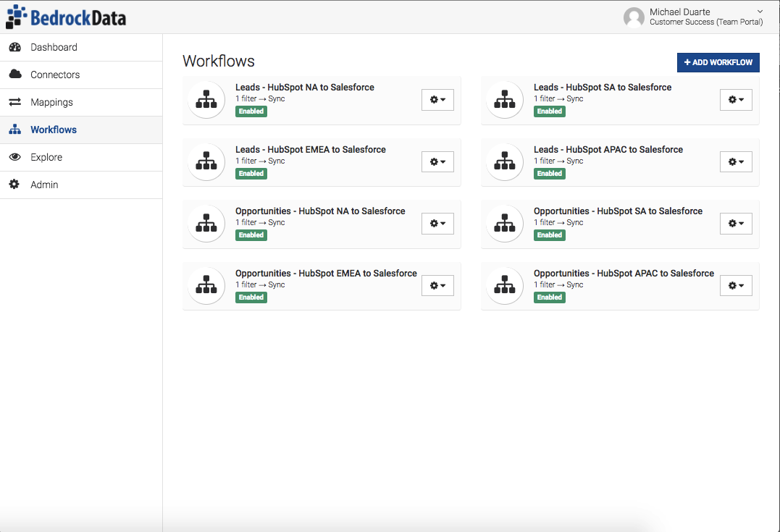Click the Michael Duarte user name
The width and height of the screenshot is (780, 532).
(x=679, y=12)
